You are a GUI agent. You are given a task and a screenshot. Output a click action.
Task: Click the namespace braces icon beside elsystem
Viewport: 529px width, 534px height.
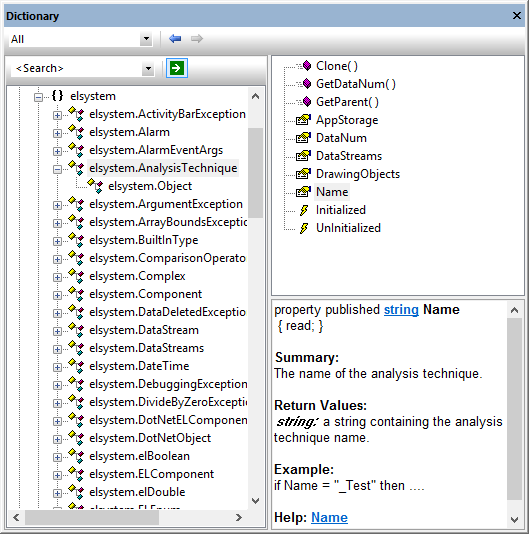58,96
